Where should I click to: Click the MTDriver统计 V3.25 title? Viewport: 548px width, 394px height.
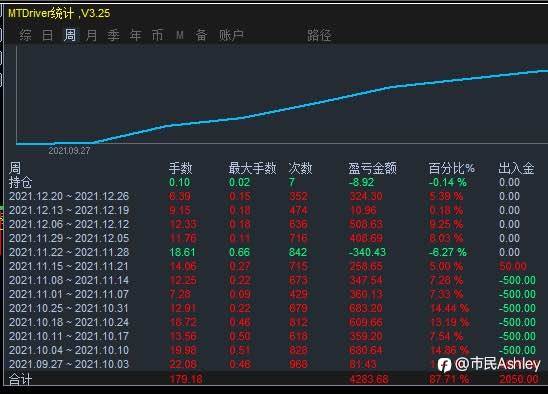(59, 13)
